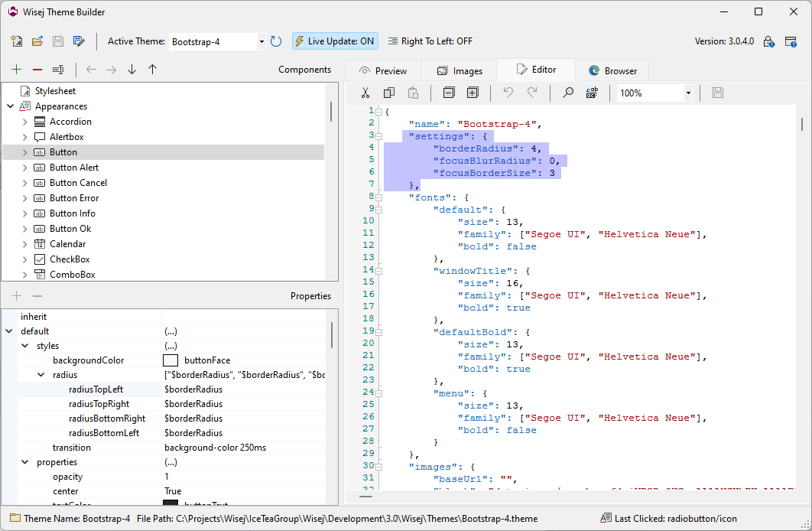Select the Editor tab
Image resolution: width=812 pixels, height=531 pixels.
click(536, 70)
